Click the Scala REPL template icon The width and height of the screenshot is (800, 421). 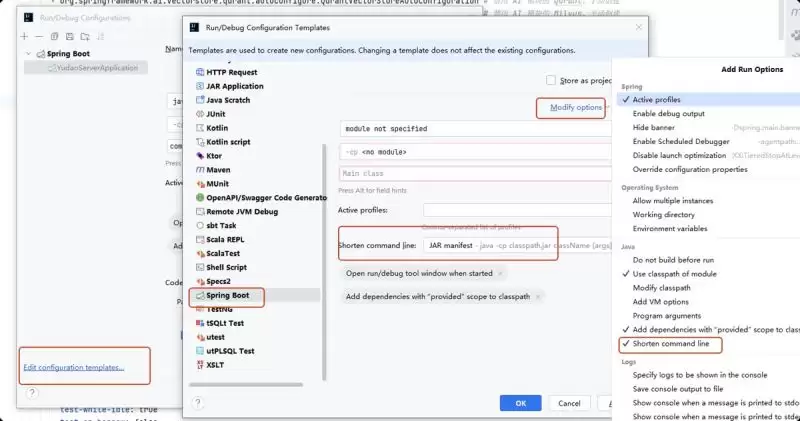(x=200, y=239)
